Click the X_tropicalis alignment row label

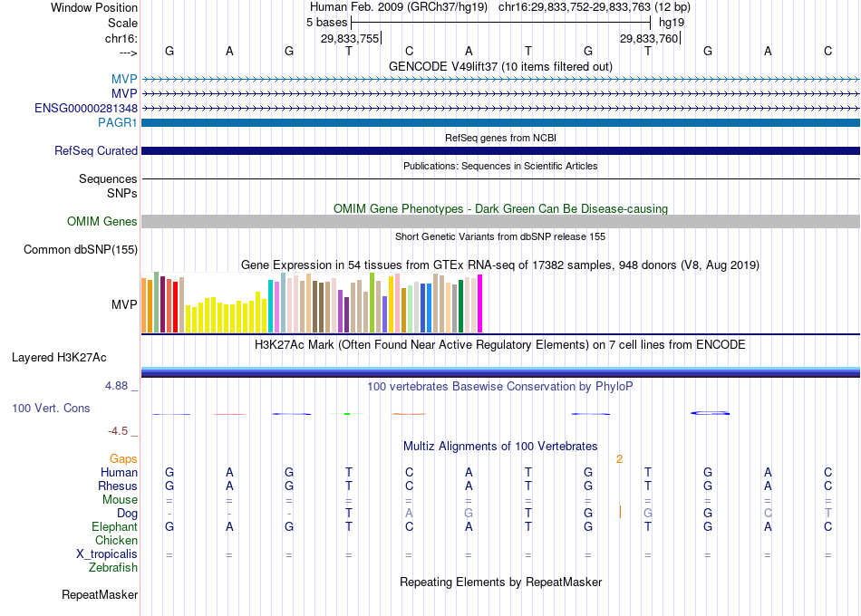click(x=107, y=554)
